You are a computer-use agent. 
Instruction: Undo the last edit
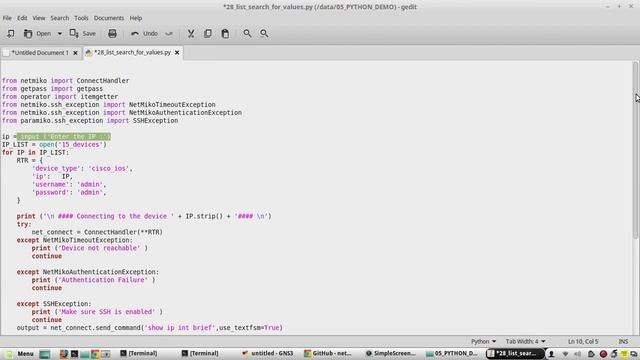144,33
